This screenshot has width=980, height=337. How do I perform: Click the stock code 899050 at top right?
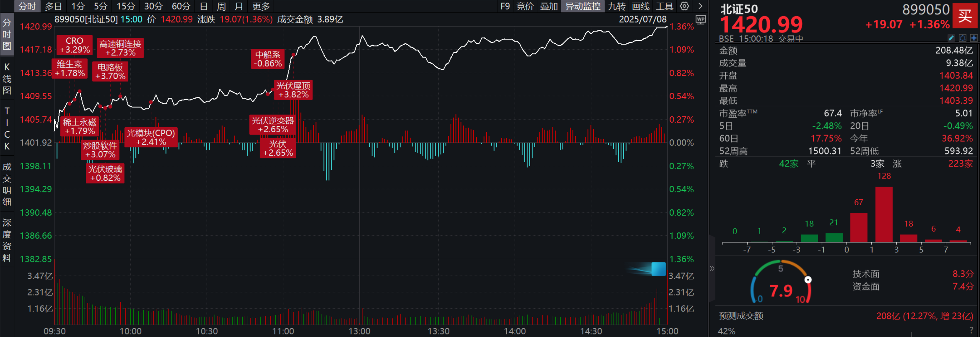pyautogui.click(x=925, y=9)
